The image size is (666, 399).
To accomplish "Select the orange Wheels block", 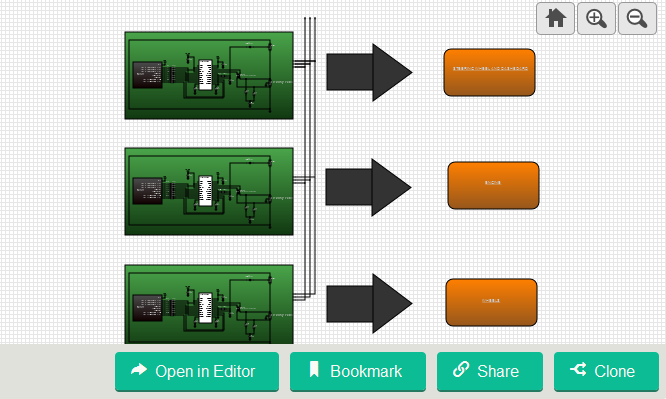I will [491, 302].
